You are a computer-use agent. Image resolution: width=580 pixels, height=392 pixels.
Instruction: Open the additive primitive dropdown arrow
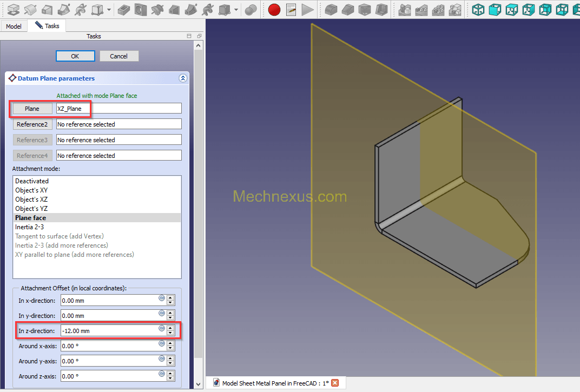click(109, 9)
